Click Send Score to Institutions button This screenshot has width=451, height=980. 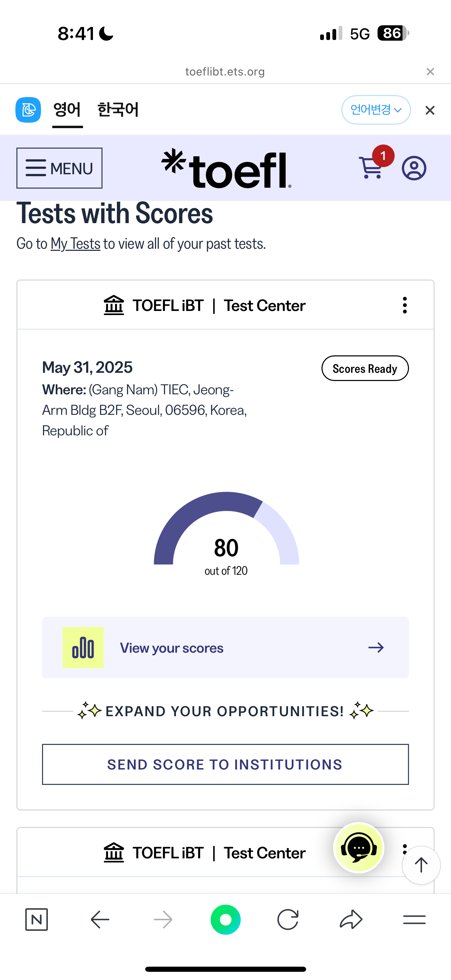(x=225, y=764)
